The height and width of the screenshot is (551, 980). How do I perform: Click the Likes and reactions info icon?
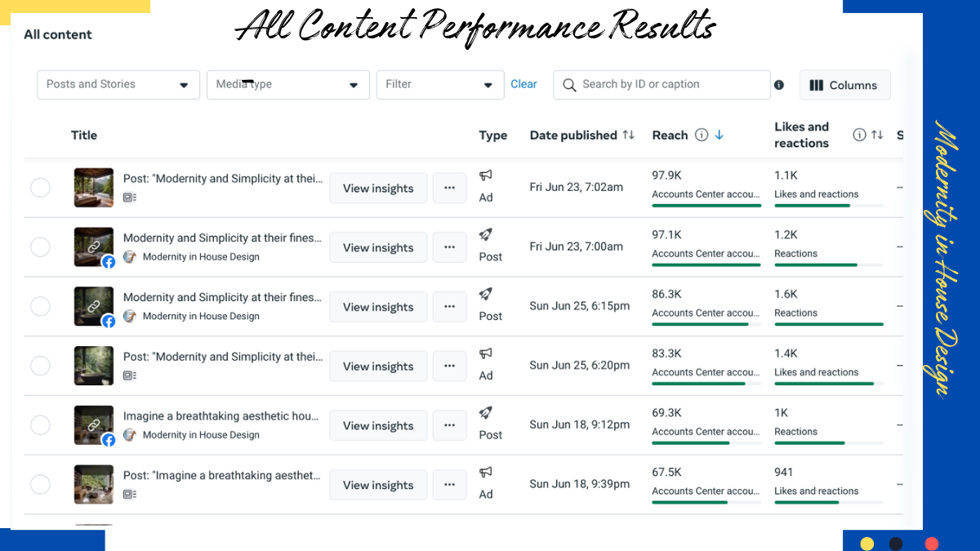coord(859,136)
